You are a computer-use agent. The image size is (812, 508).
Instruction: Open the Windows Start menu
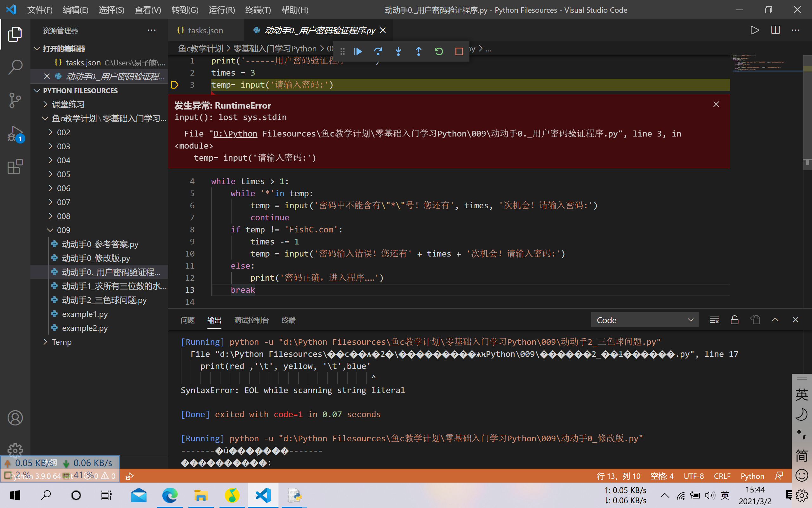[15, 496]
